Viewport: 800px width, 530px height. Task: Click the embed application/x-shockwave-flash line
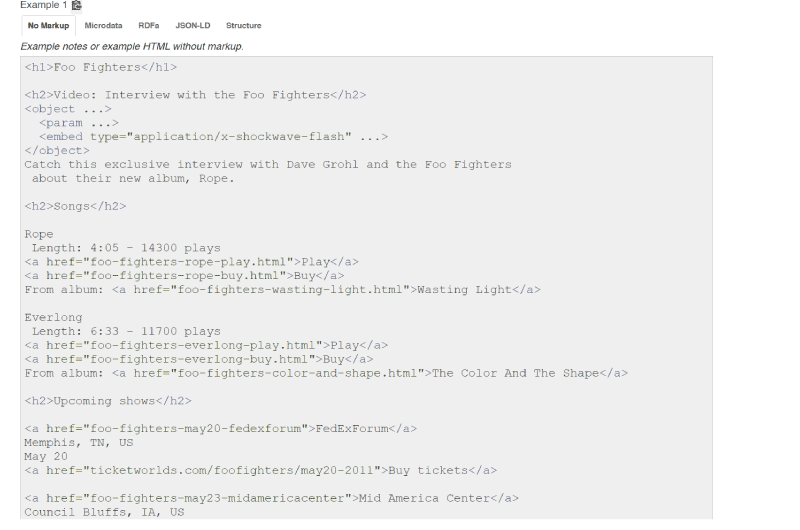(213, 137)
